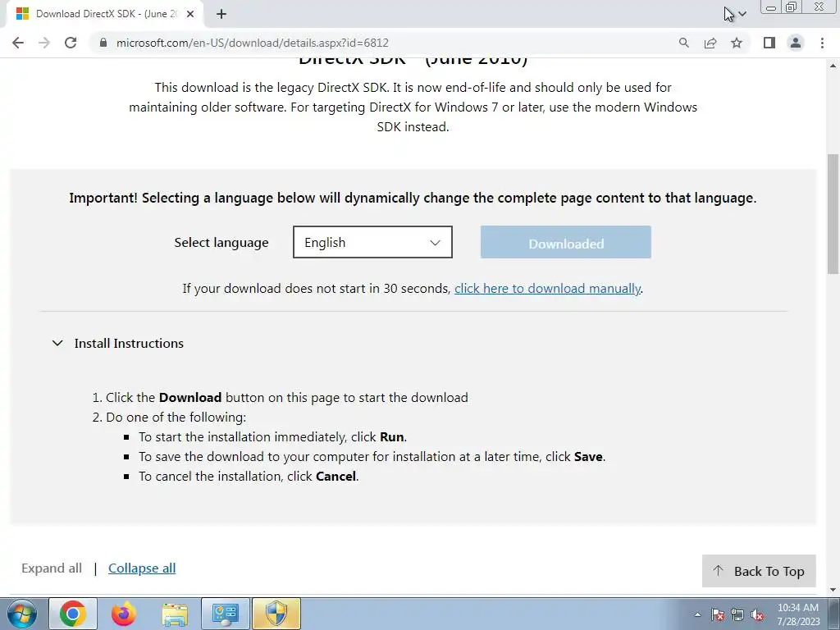Click the Expand all text
Viewport: 840px width, 630px height.
click(52, 568)
